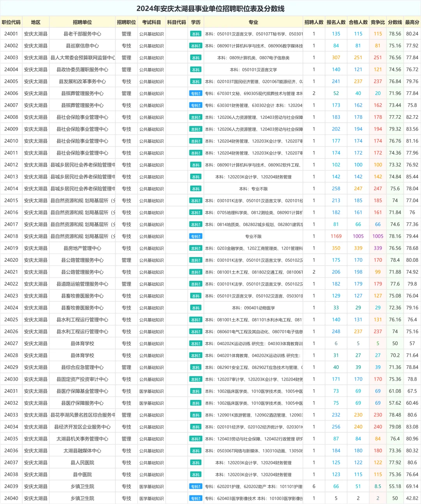Click qualified count 230 in row 24033
421x504 pixels.
[358, 415]
